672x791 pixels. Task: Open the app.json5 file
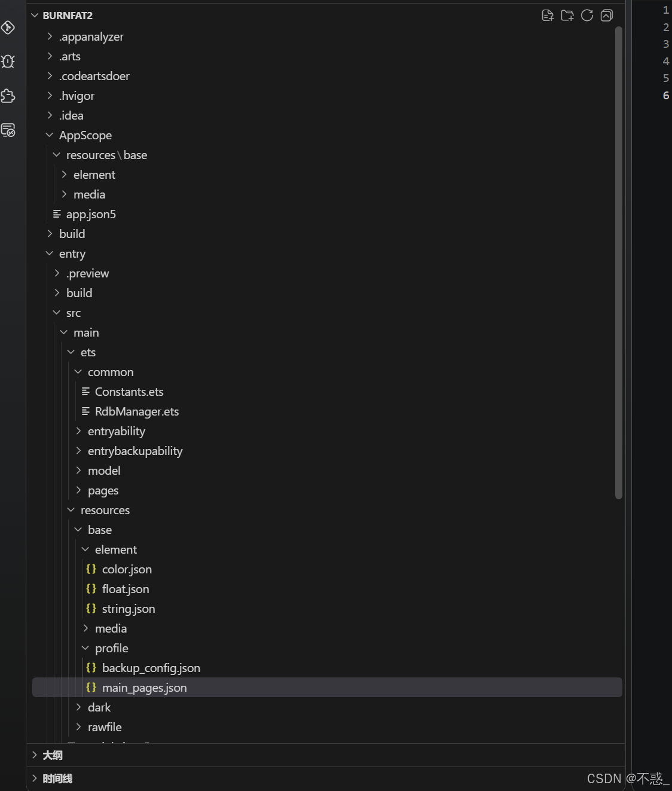91,214
